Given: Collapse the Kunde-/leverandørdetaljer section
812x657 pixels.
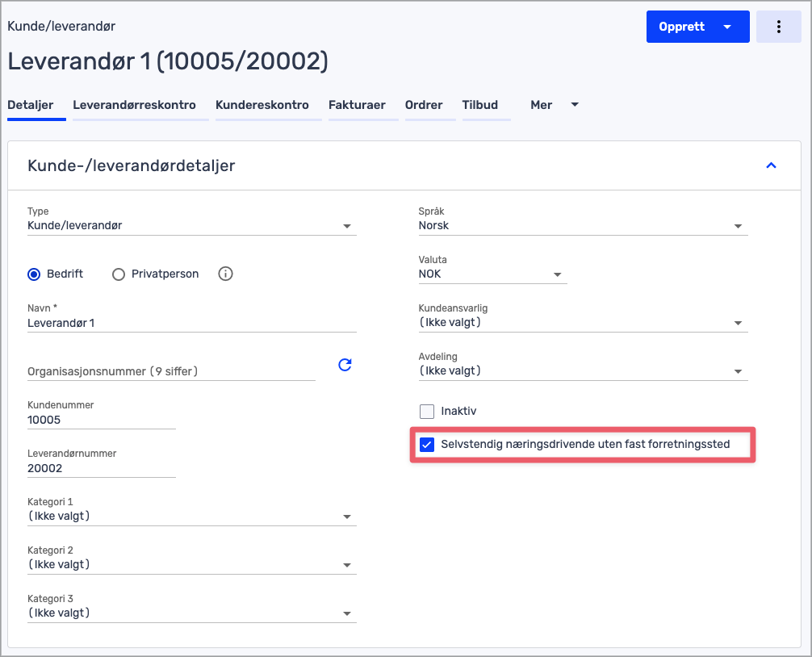Looking at the screenshot, I should coord(770,165).
